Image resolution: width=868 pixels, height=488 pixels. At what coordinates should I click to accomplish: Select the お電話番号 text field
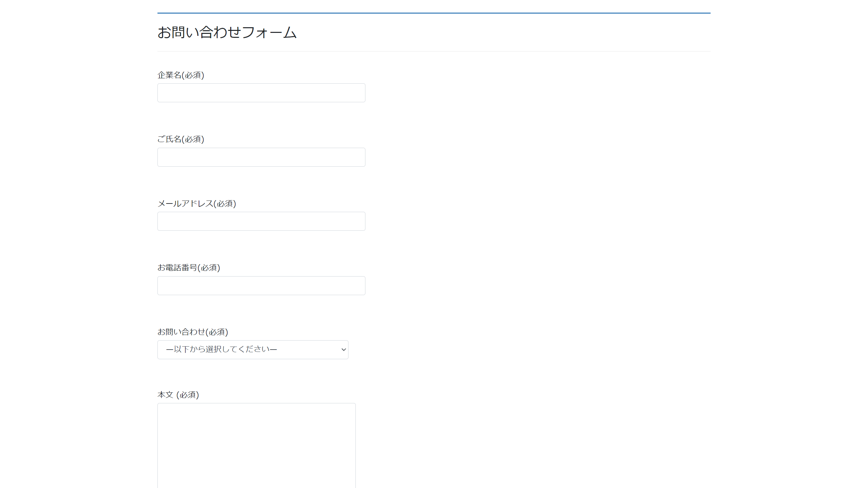[x=261, y=285]
